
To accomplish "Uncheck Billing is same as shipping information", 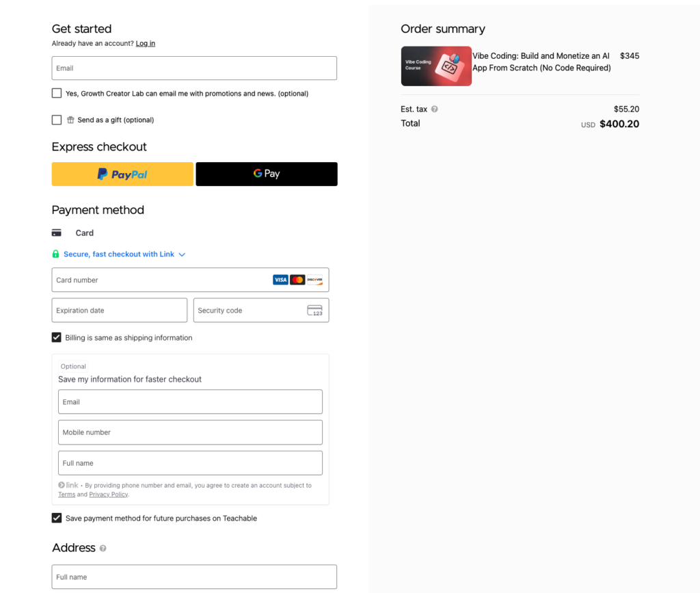I will [x=57, y=337].
